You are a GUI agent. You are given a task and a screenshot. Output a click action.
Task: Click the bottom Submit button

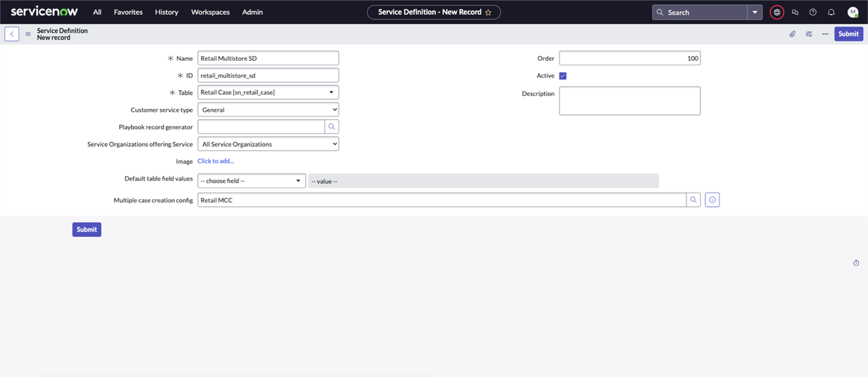click(x=87, y=229)
